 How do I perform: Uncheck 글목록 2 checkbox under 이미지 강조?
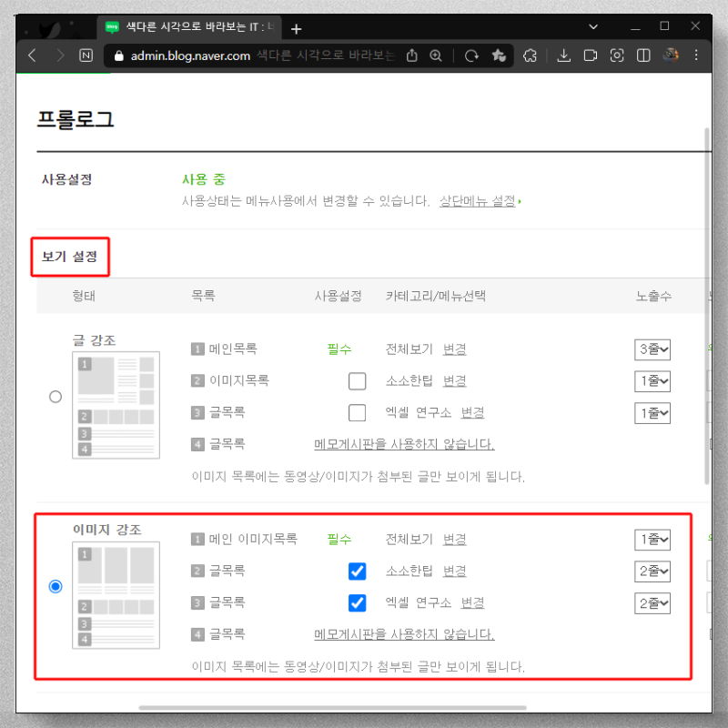(357, 571)
